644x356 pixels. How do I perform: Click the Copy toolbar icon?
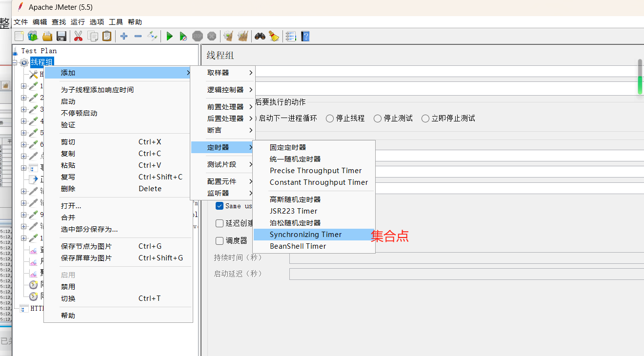[93, 36]
